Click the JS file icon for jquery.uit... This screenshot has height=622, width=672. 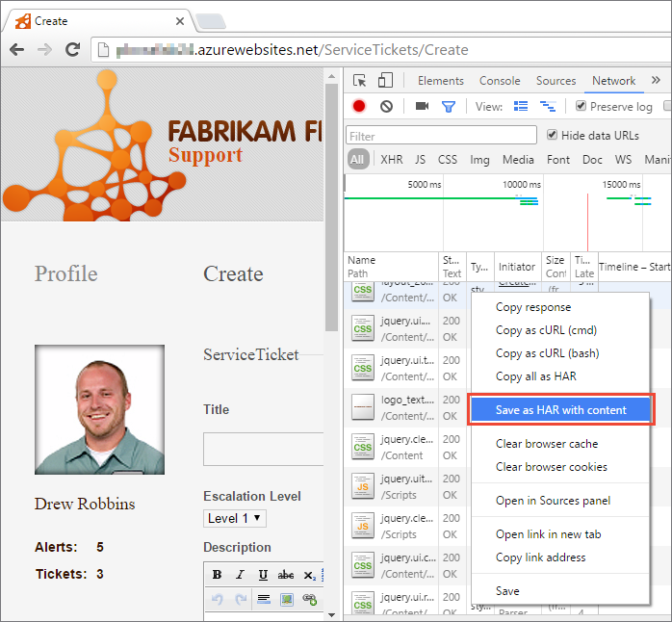363,486
